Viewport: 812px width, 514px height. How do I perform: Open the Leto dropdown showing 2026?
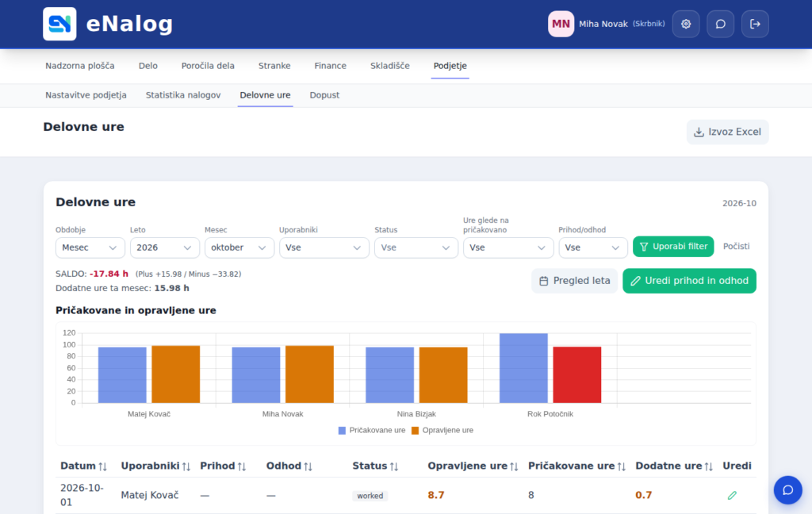(165, 247)
